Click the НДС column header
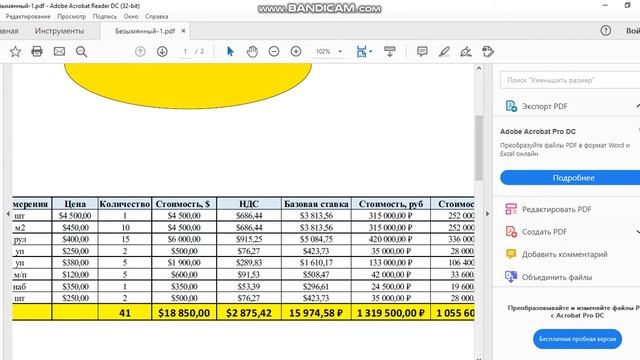Screen dimensions: 640x360 point(249,204)
